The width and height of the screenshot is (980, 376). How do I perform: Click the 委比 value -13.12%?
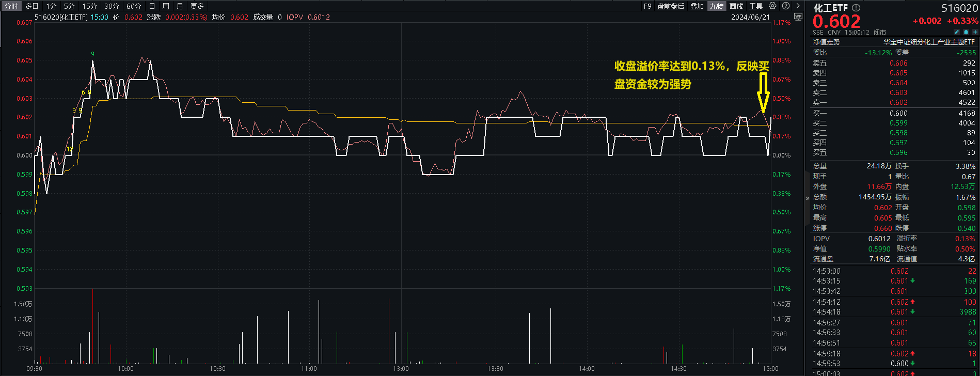878,53
